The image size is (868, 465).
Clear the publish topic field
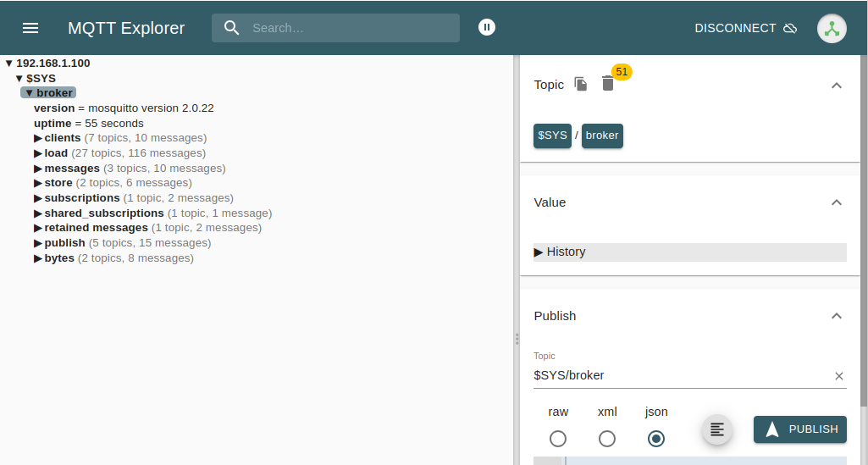[838, 376]
